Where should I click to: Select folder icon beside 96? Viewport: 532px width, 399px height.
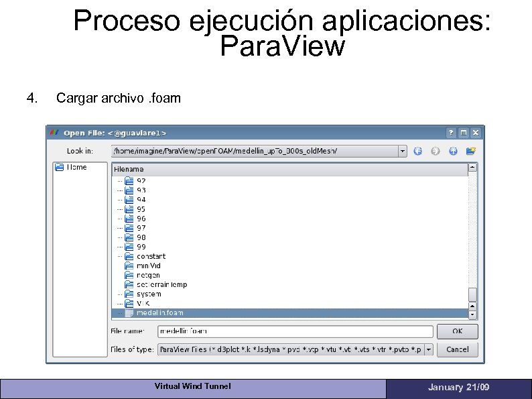click(129, 219)
